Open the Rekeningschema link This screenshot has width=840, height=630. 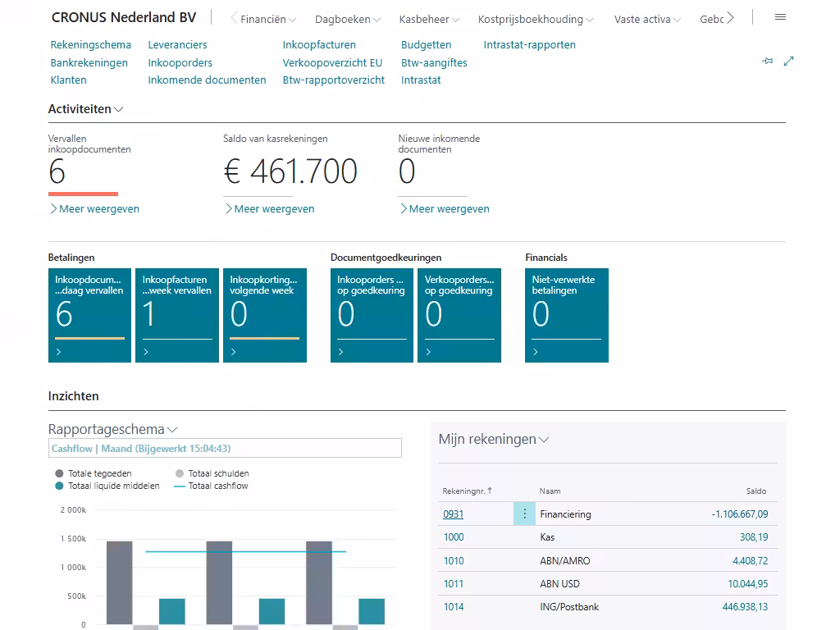point(90,45)
